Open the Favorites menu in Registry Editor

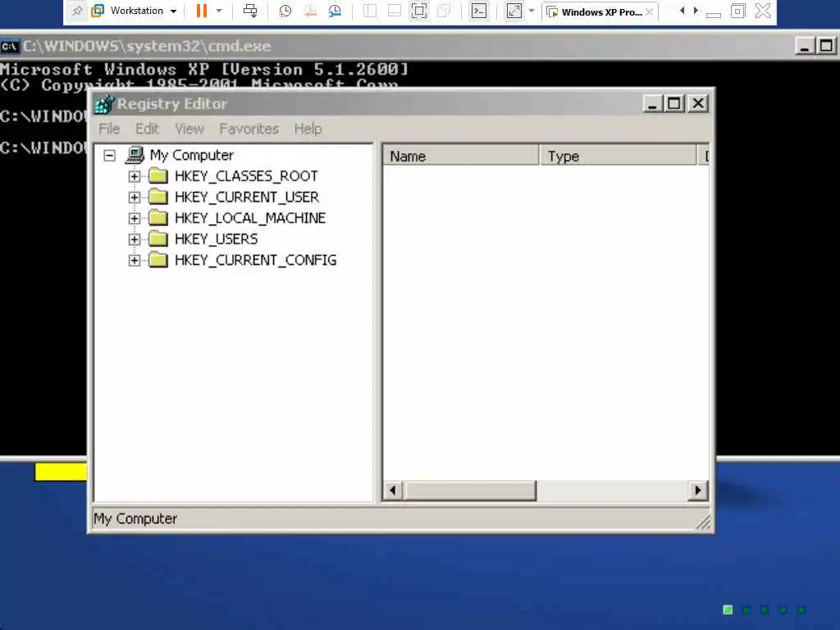tap(249, 129)
